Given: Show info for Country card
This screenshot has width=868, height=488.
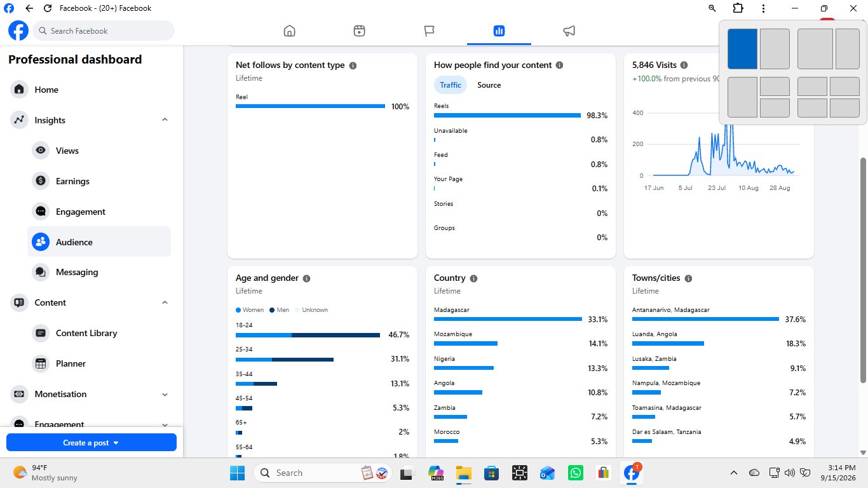Looking at the screenshot, I should click(x=473, y=278).
